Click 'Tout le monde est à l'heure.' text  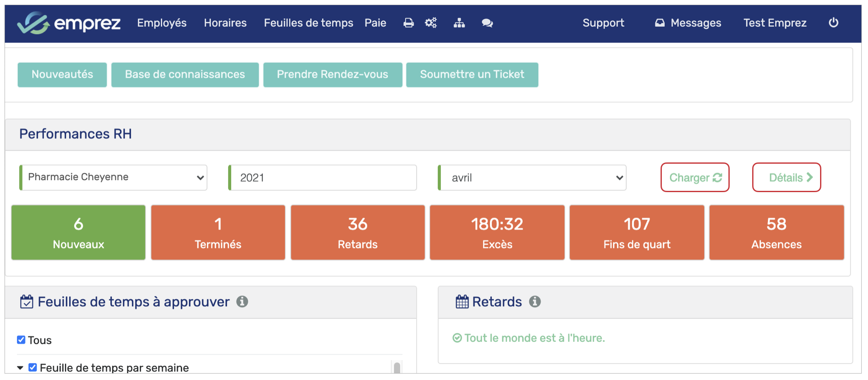[x=535, y=338]
